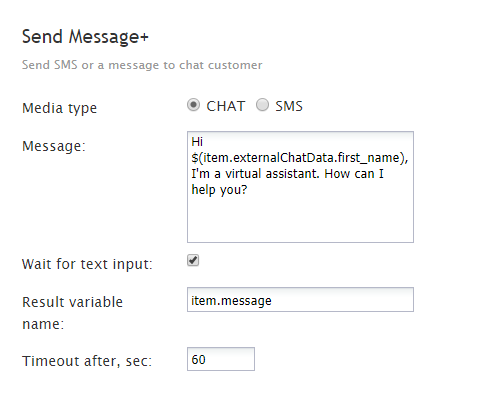Toggle the Wait for text input checkbox
Screen dimensions: 485x420
[x=193, y=260]
